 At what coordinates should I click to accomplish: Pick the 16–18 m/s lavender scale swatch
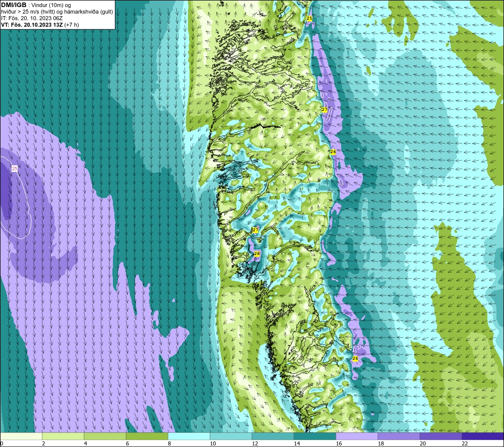(x=357, y=436)
